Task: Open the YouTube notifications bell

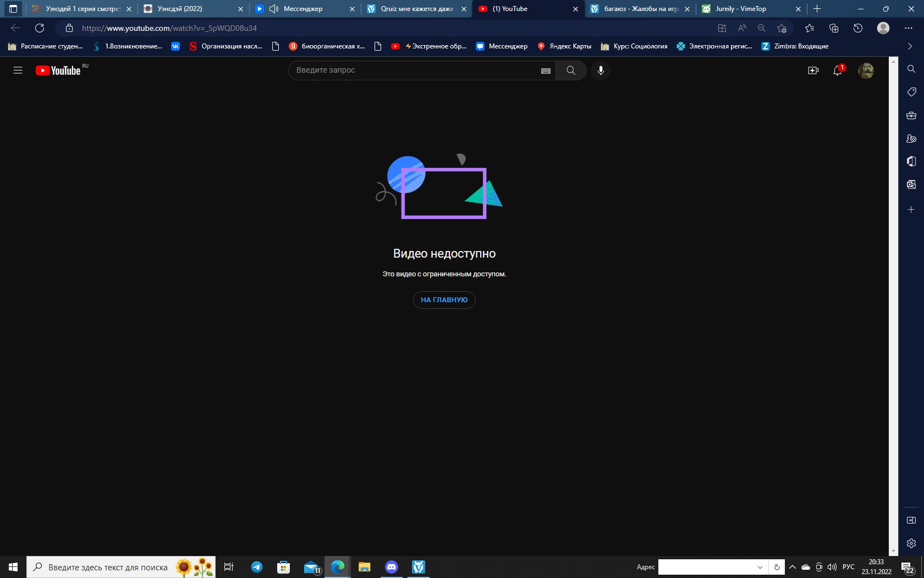Action: tap(837, 70)
